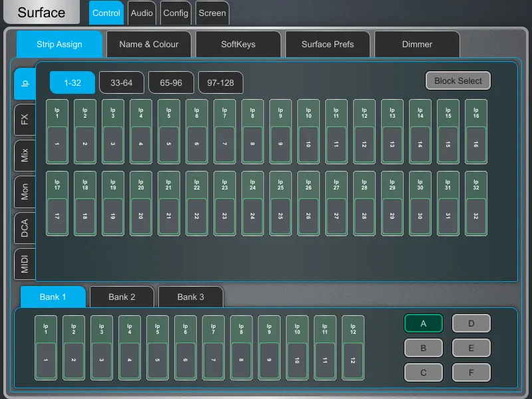
Task: Pick the Ip 5 strip in the channel grid
Action: click(x=169, y=132)
